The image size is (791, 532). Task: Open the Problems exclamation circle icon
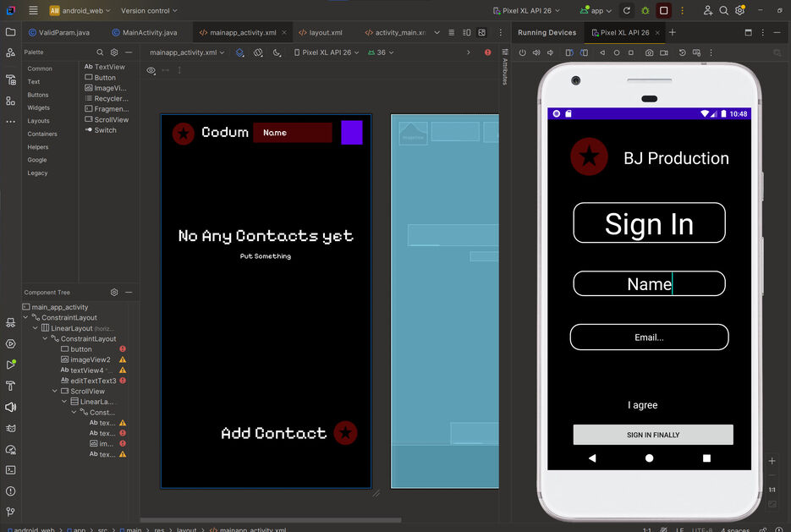[11, 491]
